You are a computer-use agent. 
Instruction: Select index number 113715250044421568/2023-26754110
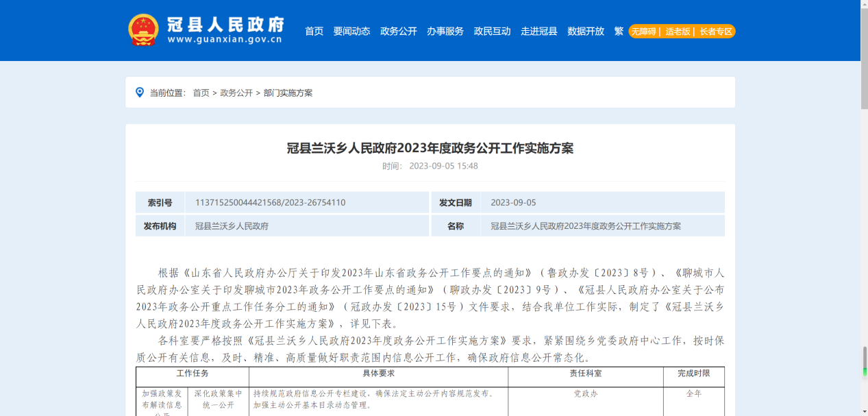[270, 203]
